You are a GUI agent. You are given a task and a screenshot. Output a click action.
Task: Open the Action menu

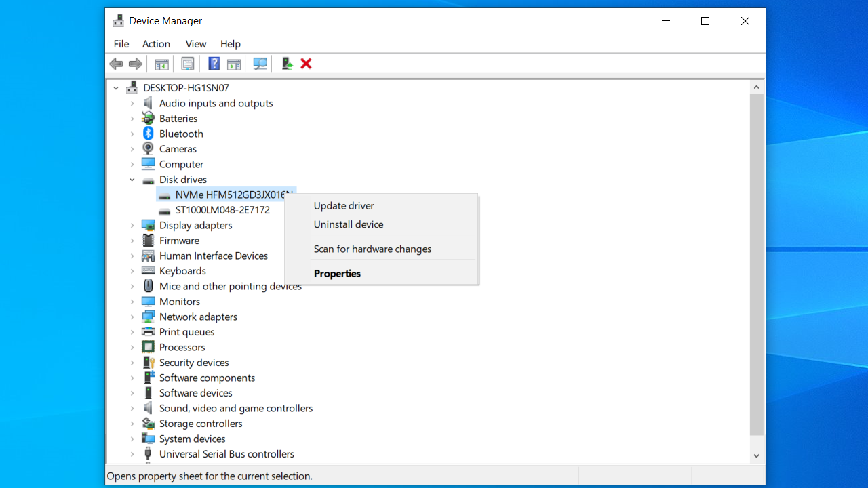(156, 44)
